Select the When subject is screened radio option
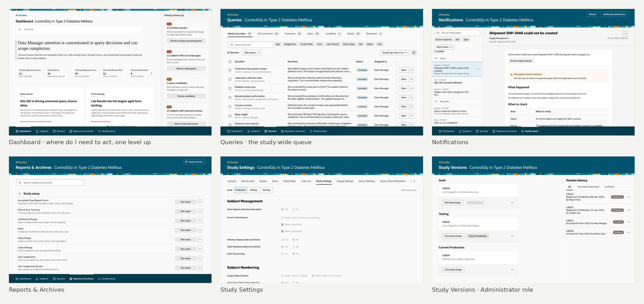This screenshot has height=304, width=644. click(x=313, y=276)
